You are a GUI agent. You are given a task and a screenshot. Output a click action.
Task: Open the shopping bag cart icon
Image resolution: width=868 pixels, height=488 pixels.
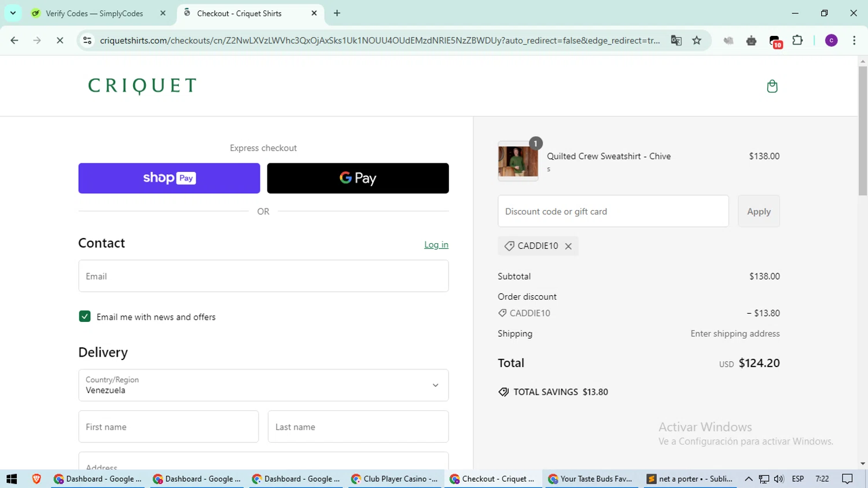tap(772, 86)
